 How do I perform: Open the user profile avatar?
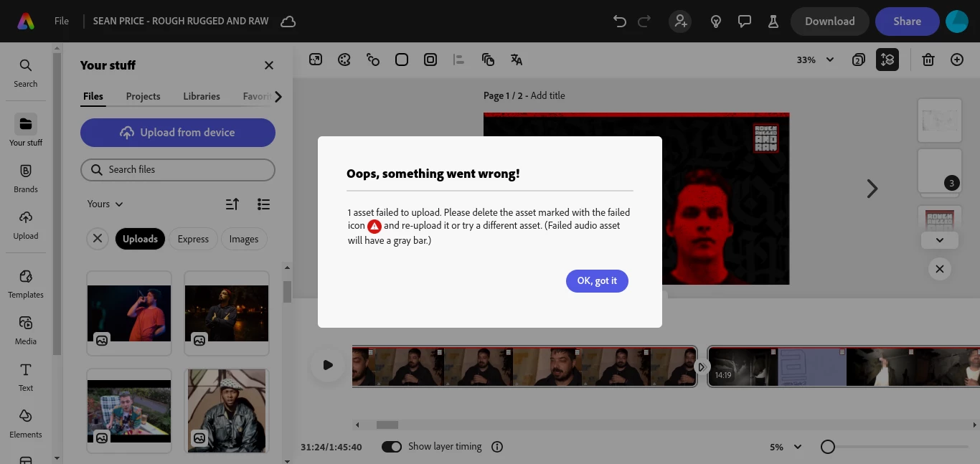click(957, 22)
